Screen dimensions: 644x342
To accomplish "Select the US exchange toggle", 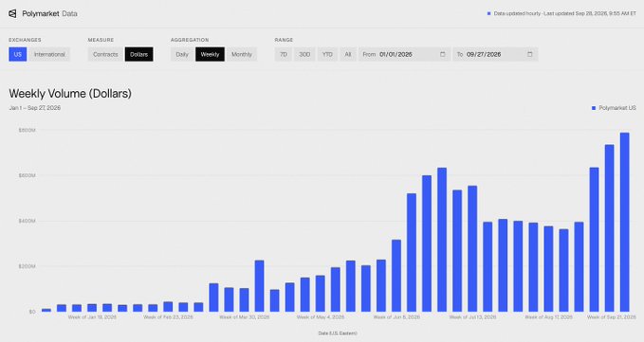I will (x=18, y=54).
